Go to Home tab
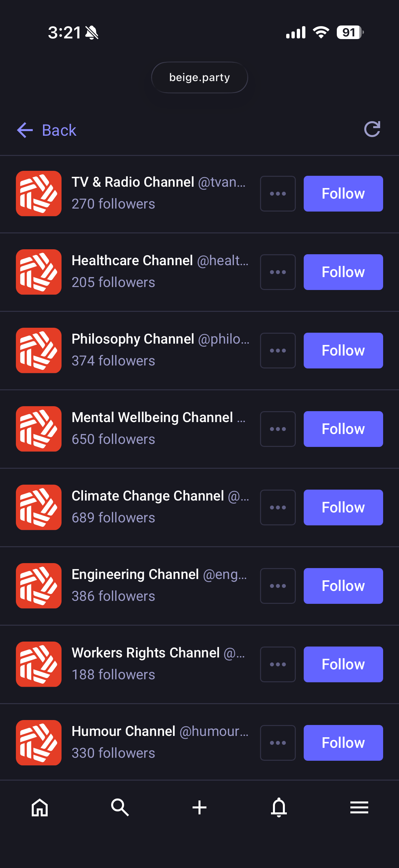399x868 pixels. click(40, 807)
